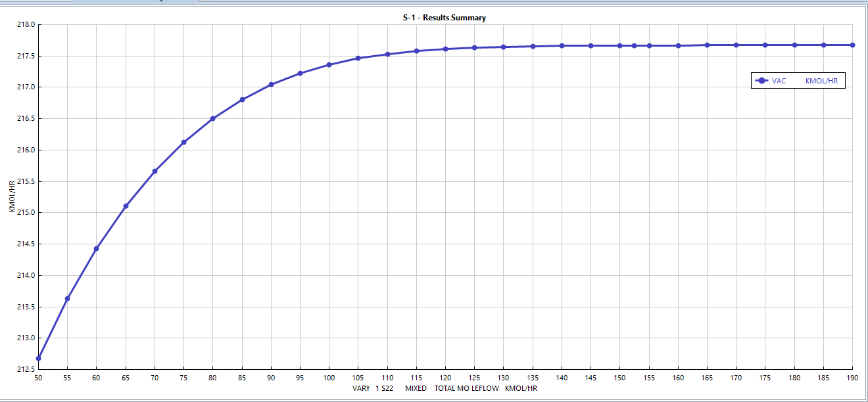Click the curve data point at x = 90
Viewport: 868px width, 402px height.
(x=271, y=84)
